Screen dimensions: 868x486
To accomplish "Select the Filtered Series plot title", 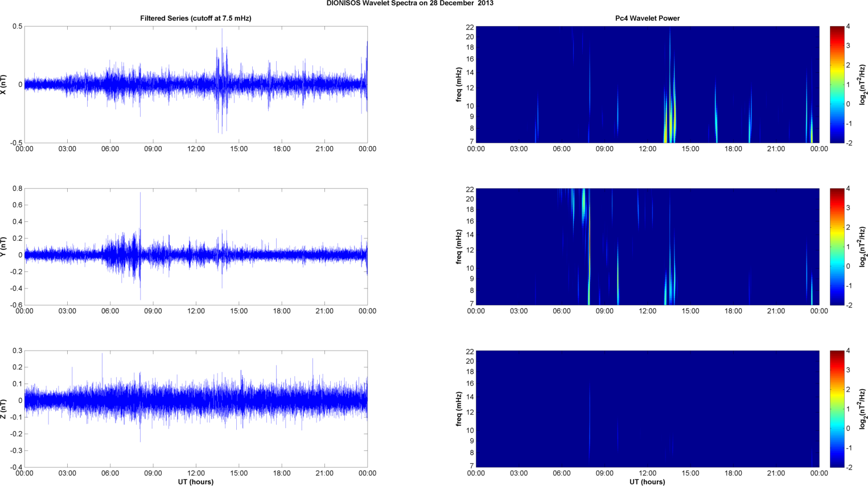I will point(195,18).
